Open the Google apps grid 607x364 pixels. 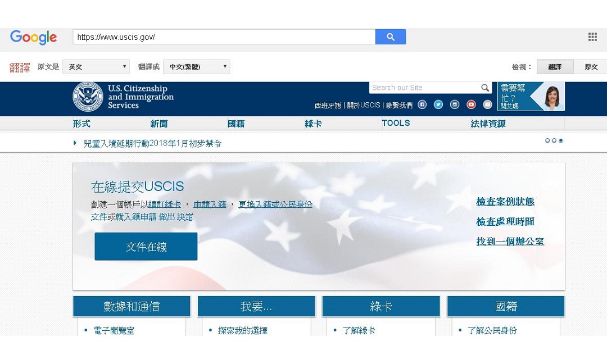[x=592, y=37]
